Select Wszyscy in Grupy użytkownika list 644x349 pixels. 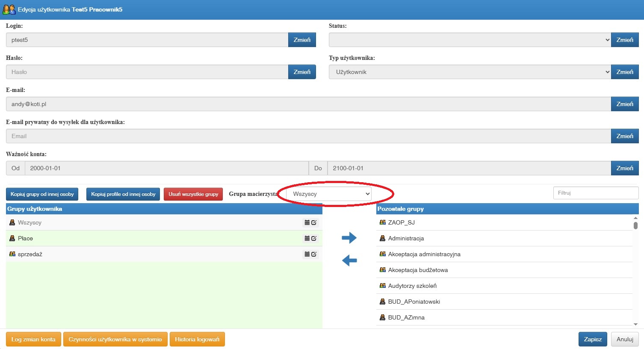(x=164, y=222)
